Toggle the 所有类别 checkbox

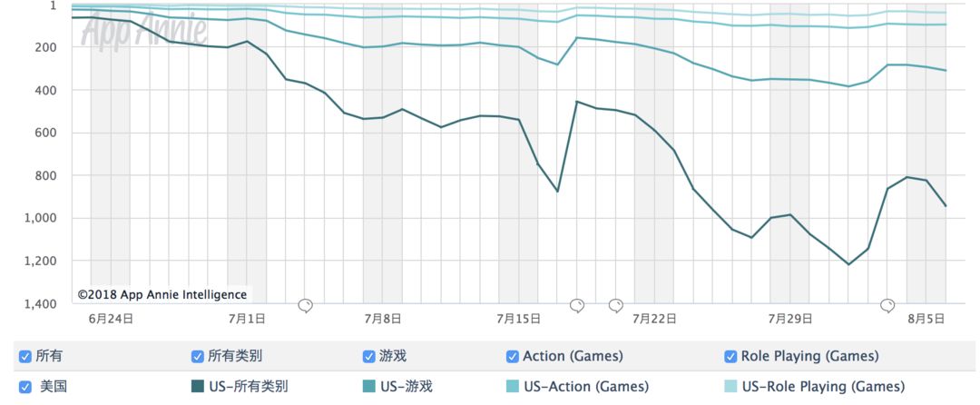(x=197, y=357)
